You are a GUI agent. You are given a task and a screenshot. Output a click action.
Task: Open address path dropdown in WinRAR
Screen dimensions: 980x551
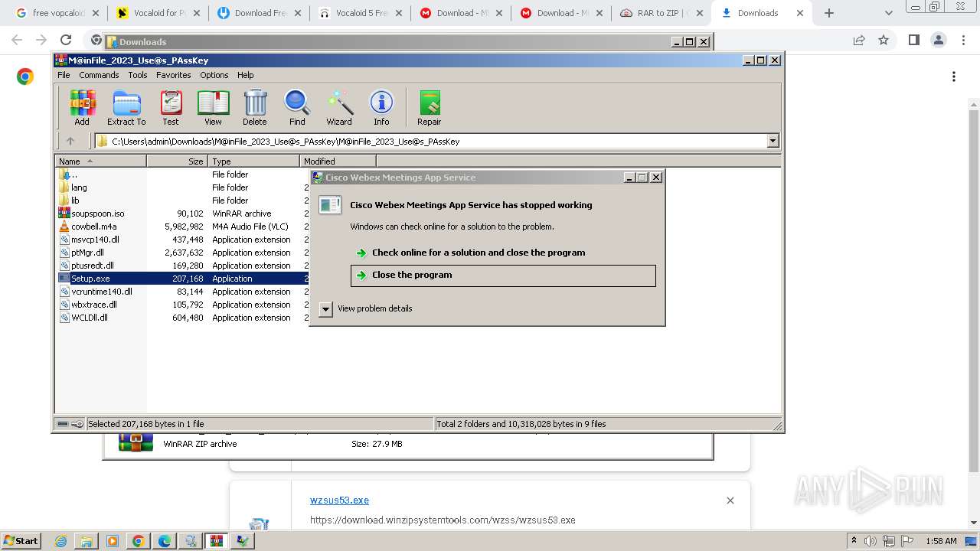(x=773, y=141)
